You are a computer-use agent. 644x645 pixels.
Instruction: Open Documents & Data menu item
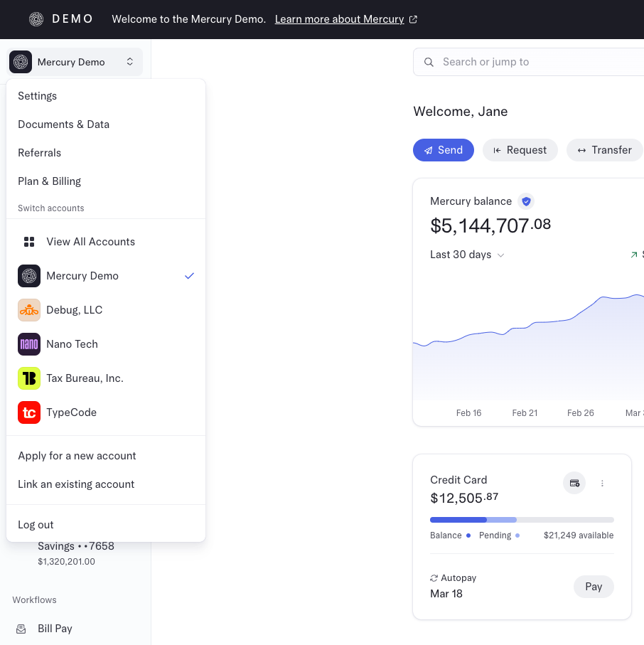106,124
